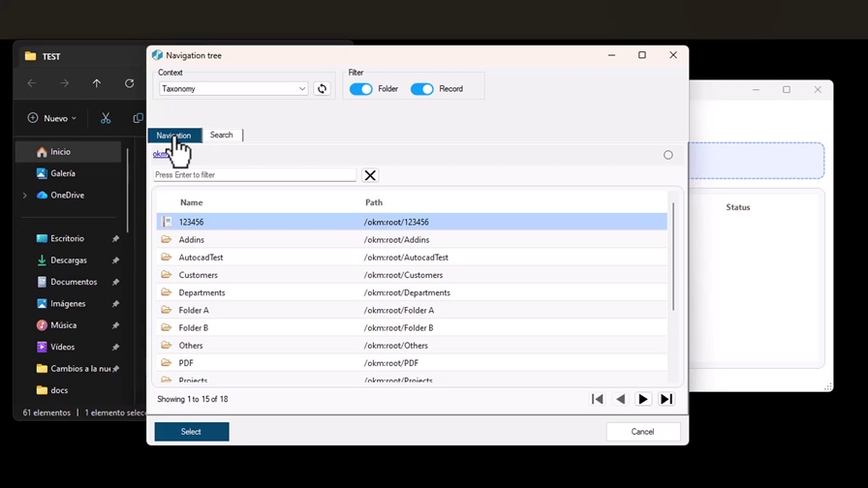Go forward in the TEST Explorer window
The height and width of the screenshot is (488, 868).
point(65,83)
